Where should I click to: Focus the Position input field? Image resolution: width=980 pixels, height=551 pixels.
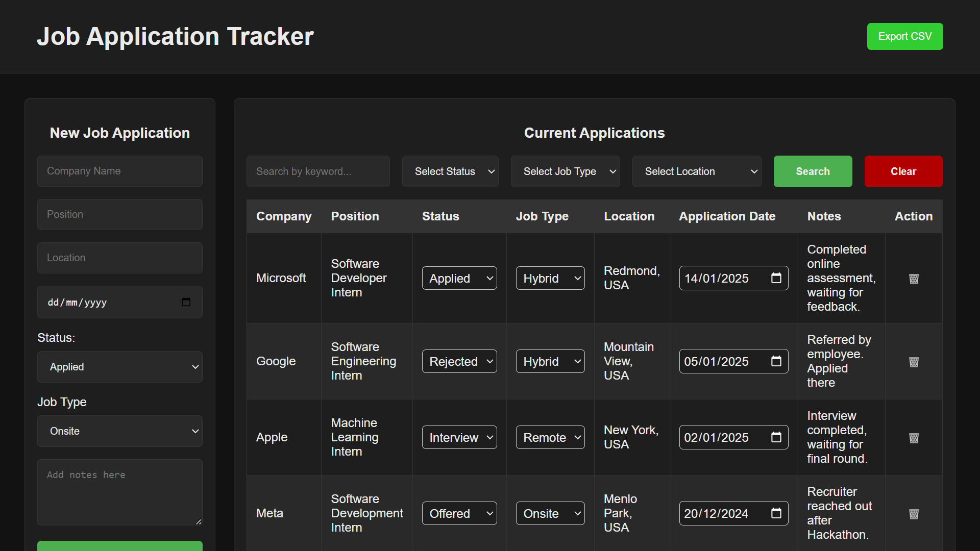click(120, 214)
